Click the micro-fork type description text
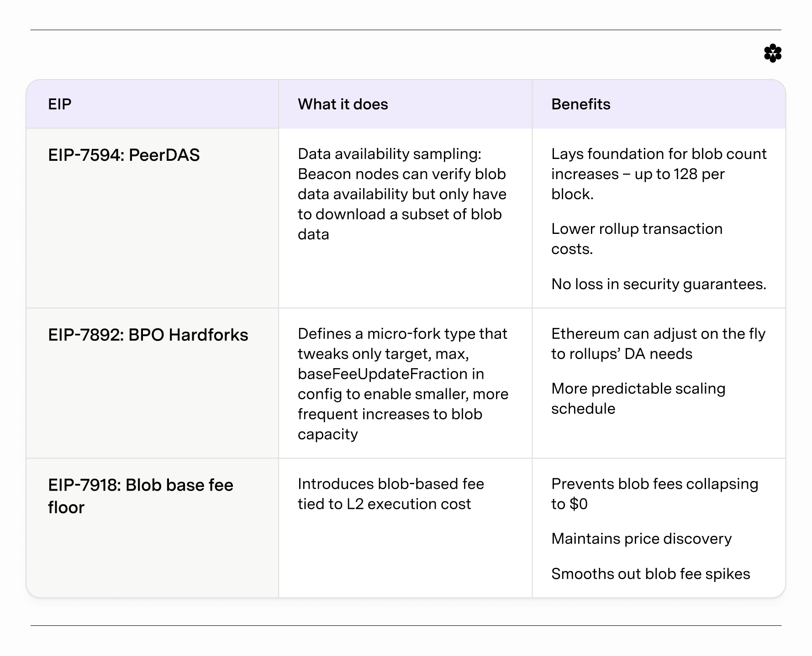The height and width of the screenshot is (656, 812). point(403,384)
